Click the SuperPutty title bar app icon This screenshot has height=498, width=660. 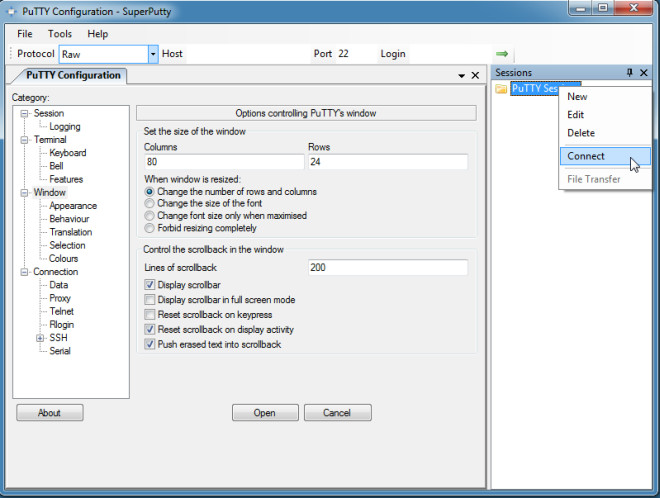point(11,11)
